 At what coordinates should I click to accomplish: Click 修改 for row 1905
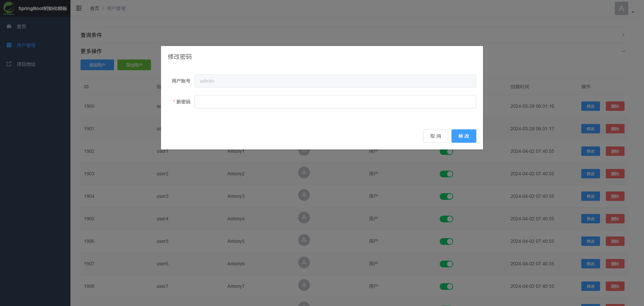(x=591, y=219)
